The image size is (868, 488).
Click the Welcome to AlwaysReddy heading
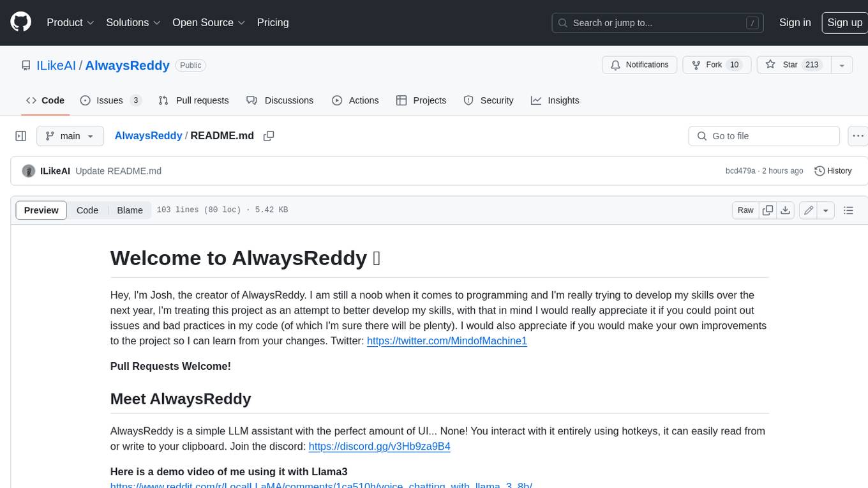point(246,258)
